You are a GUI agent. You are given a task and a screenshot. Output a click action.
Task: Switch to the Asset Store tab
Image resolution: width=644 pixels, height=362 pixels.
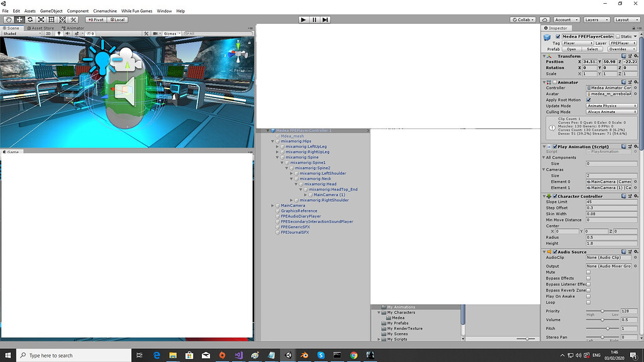click(40, 28)
